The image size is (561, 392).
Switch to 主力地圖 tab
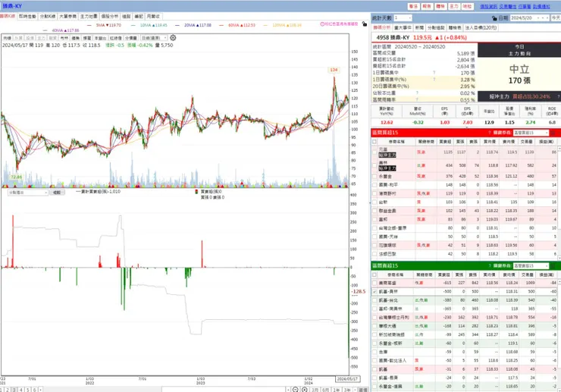click(x=89, y=17)
